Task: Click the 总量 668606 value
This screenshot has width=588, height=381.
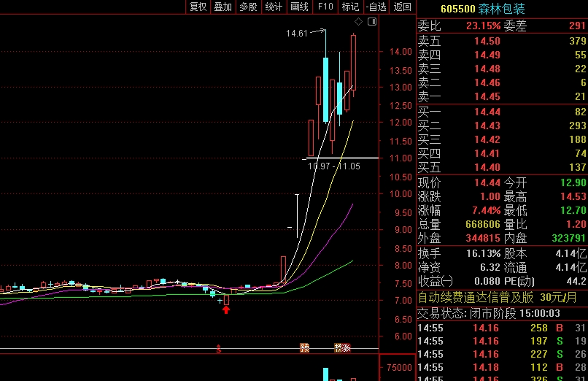Action: pyautogui.click(x=483, y=224)
